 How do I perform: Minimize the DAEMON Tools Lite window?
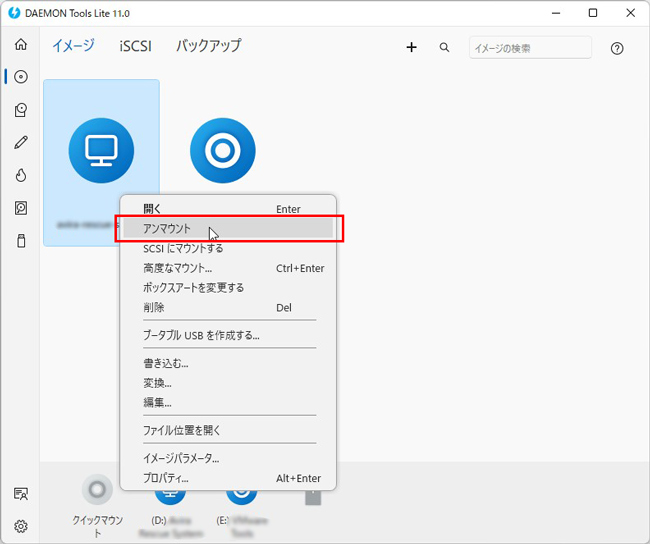(556, 13)
